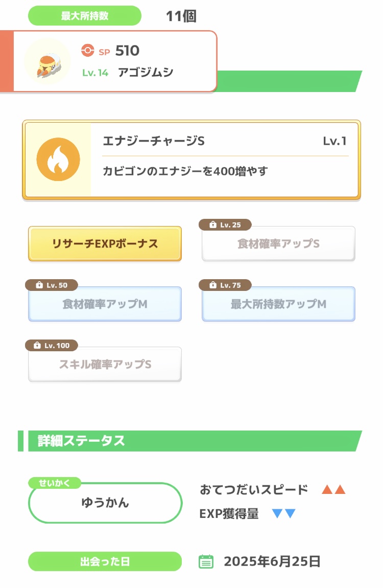Tap the lock icon on Lv. 75
Image resolution: width=383 pixels, height=588 pixels.
pos(213,285)
